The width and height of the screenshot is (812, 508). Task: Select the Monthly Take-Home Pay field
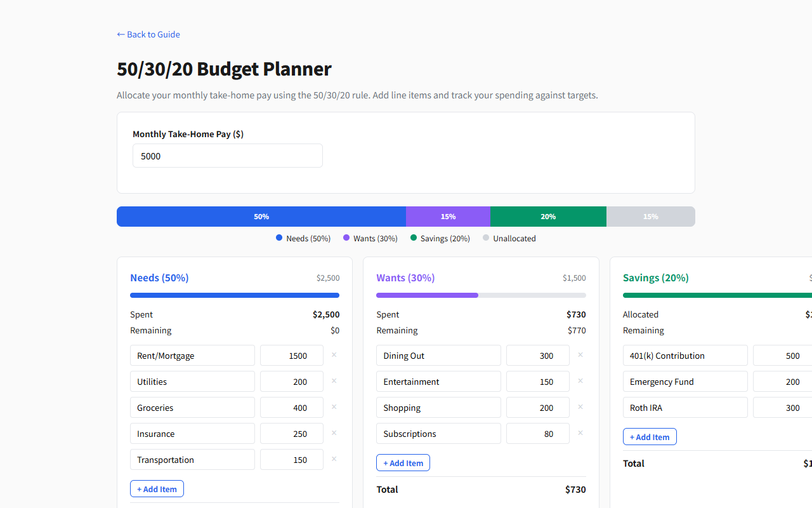pos(227,156)
